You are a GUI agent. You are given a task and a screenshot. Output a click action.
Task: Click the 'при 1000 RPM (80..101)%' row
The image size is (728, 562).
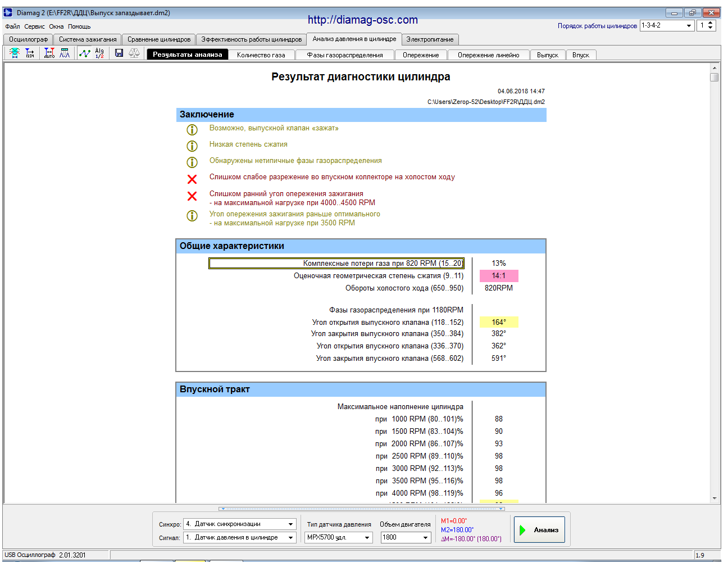point(419,419)
